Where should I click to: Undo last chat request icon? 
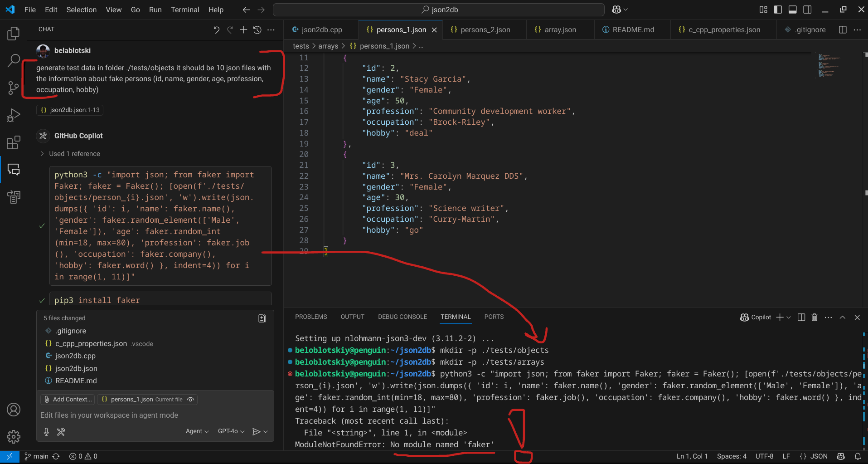(x=216, y=30)
